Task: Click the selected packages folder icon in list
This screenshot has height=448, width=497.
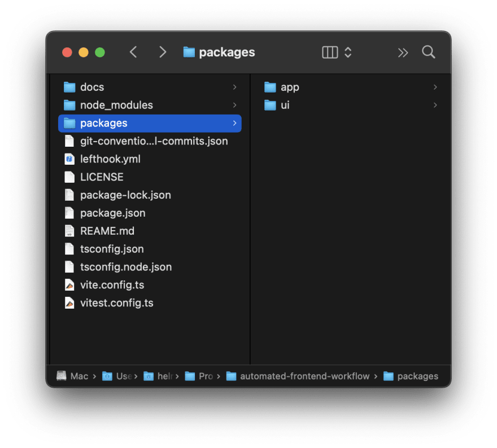Action: pos(69,123)
